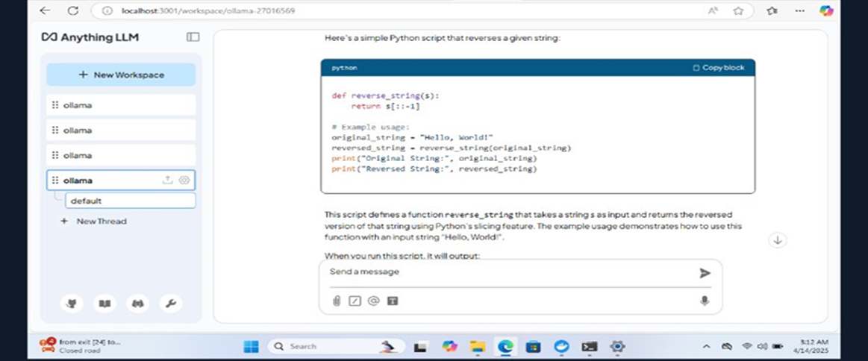This screenshot has height=361, width=868.
Task: Open slash commands icon in the message box
Action: click(355, 301)
